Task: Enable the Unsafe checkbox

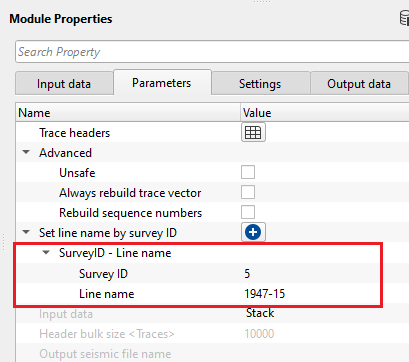Action: [248, 172]
